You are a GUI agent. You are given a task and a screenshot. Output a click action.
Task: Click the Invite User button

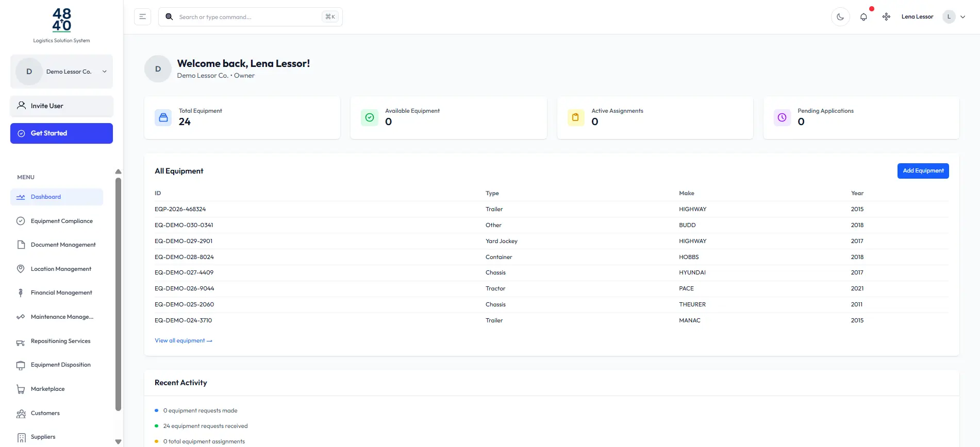(61, 106)
